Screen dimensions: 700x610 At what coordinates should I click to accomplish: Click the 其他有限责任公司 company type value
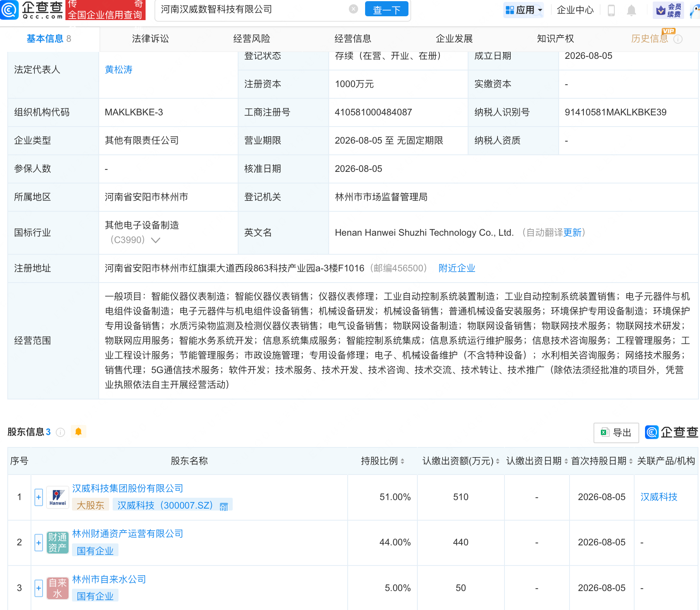(x=142, y=141)
